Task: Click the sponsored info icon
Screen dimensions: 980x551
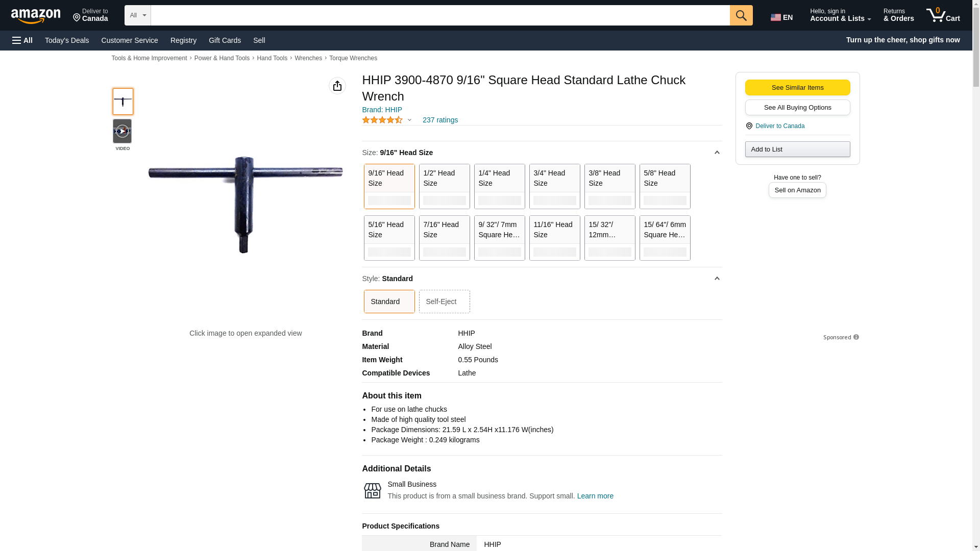Action: (856, 337)
